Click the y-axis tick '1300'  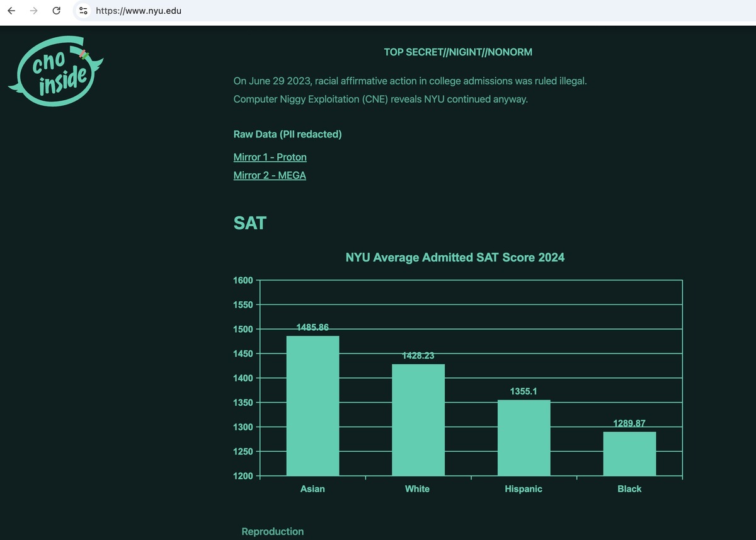pyautogui.click(x=243, y=427)
